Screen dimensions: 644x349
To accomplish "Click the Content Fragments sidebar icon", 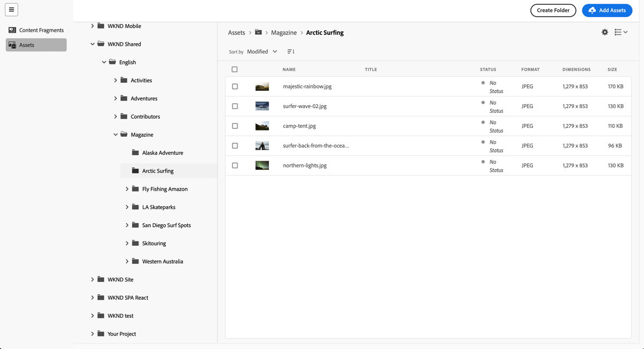I will point(11,30).
